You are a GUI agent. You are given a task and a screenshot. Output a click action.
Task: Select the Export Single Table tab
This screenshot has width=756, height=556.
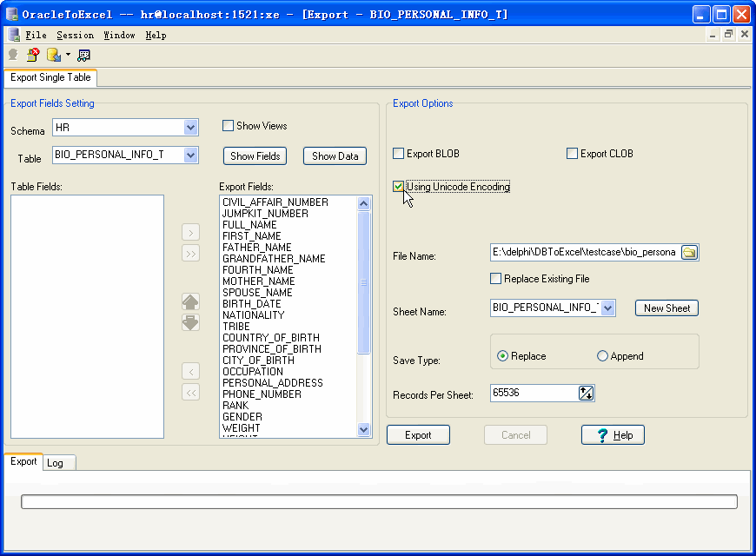point(50,77)
